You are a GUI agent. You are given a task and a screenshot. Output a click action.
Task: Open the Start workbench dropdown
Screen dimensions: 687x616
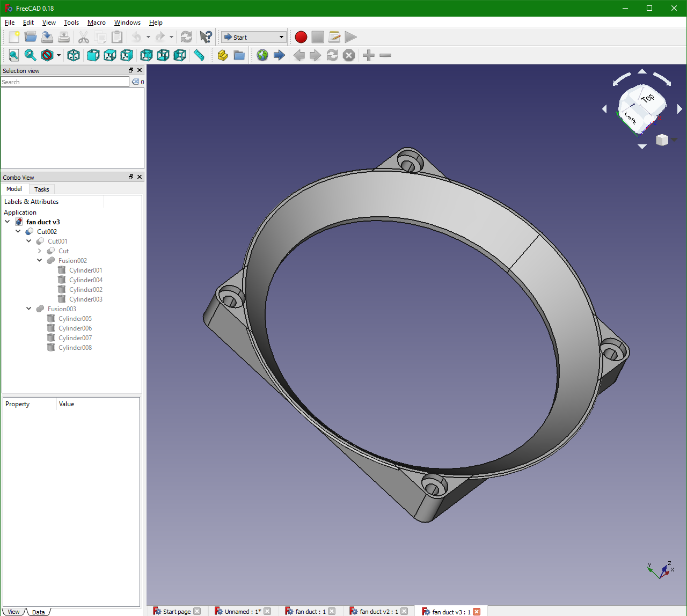point(254,37)
